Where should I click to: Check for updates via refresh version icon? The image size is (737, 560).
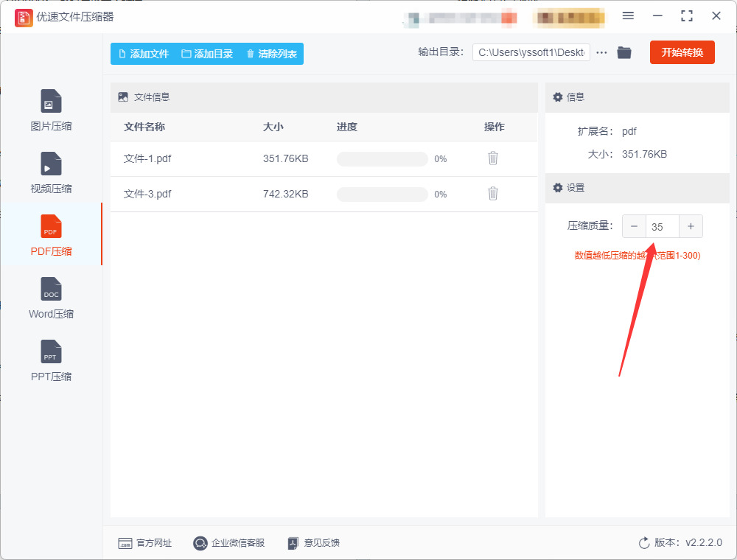coord(644,543)
